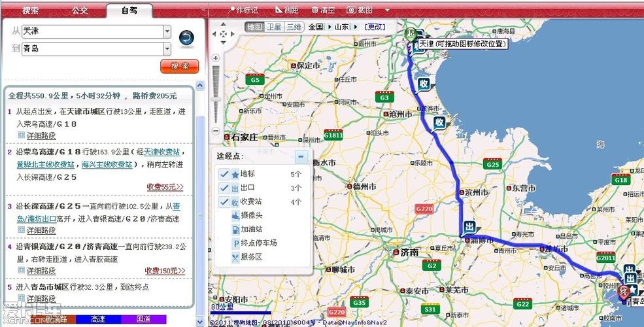
Task: Open the dropdown arrow beside 截图
Action: point(387,10)
